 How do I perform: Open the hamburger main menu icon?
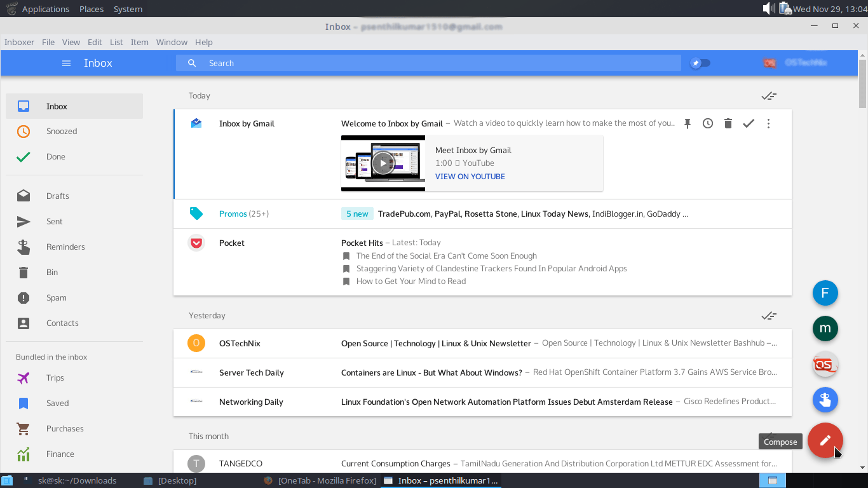(x=66, y=63)
